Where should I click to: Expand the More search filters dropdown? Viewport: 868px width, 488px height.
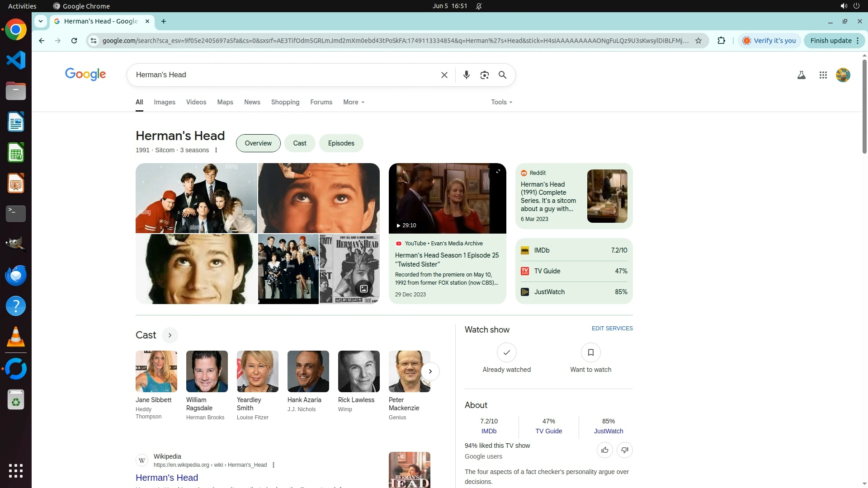[x=354, y=102]
